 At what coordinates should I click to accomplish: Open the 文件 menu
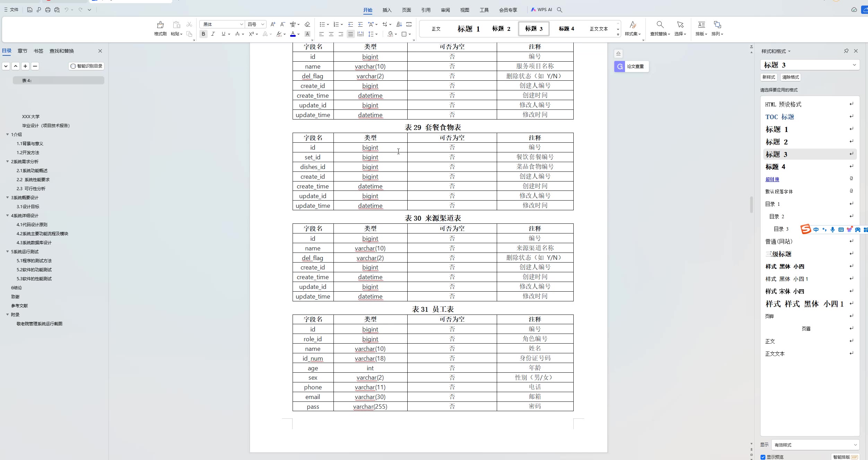(11, 10)
